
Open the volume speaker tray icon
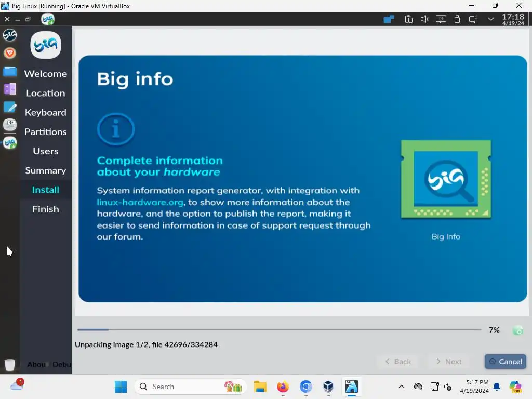coord(425,19)
